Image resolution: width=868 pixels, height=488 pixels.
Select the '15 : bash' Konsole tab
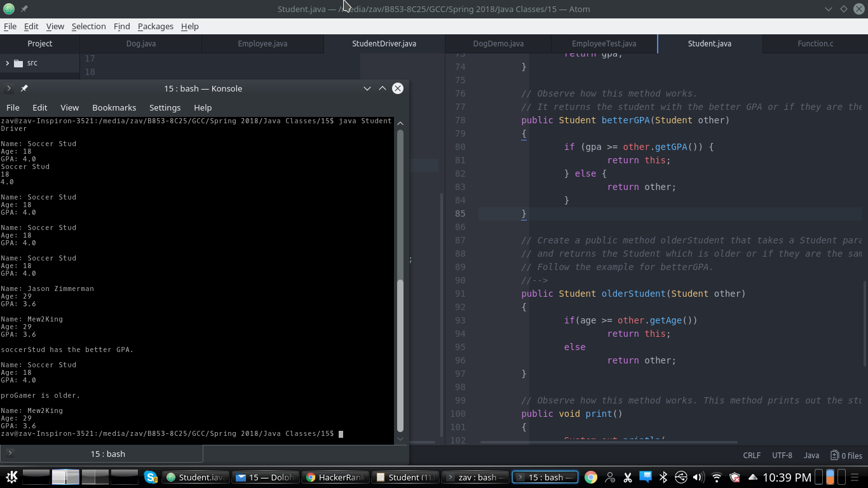(x=108, y=454)
